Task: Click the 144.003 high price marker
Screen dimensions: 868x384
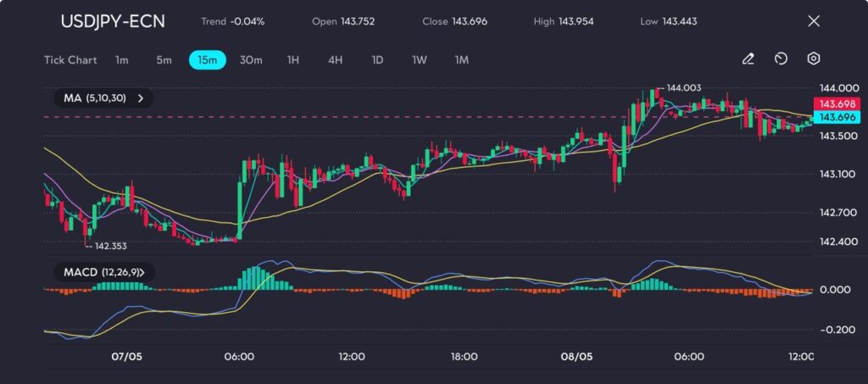Action: pos(683,87)
